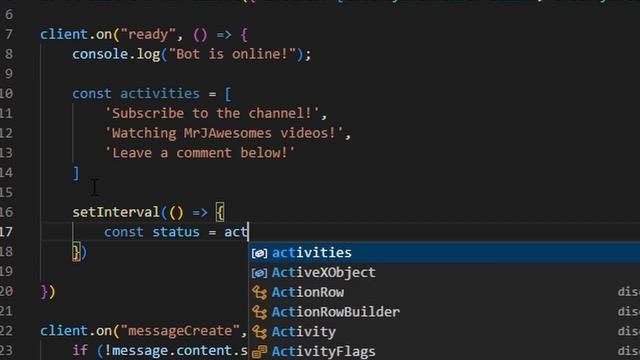This screenshot has height=360, width=640.
Task: Pick ActionRow from the suggestion list
Action: 444,292
